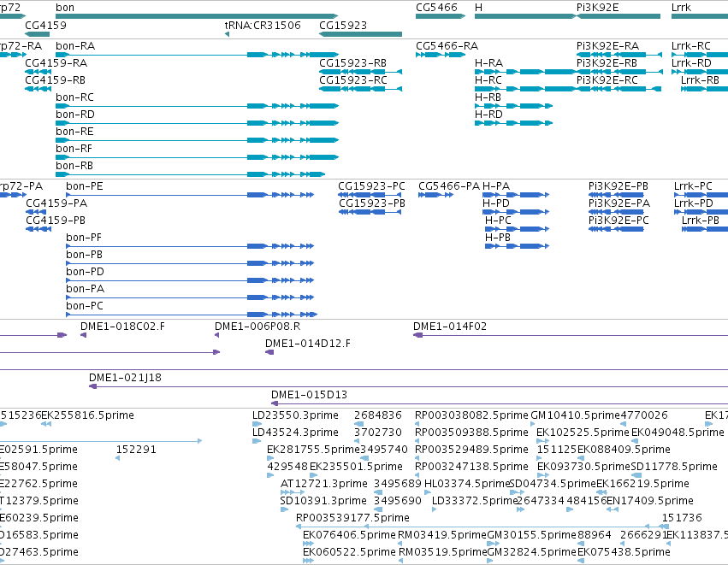The image size is (728, 565).
Task: Click the bon-PF protein label
Action: click(x=84, y=238)
